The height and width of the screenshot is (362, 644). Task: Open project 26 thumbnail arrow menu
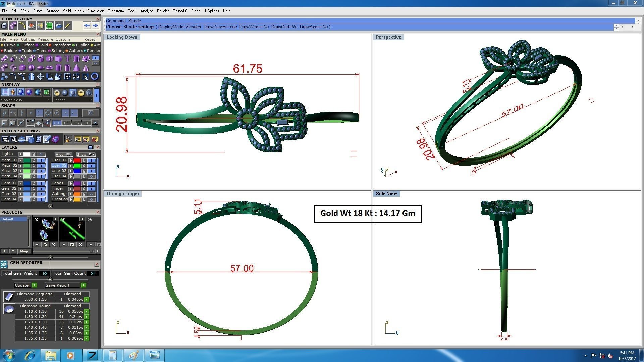click(x=55, y=219)
